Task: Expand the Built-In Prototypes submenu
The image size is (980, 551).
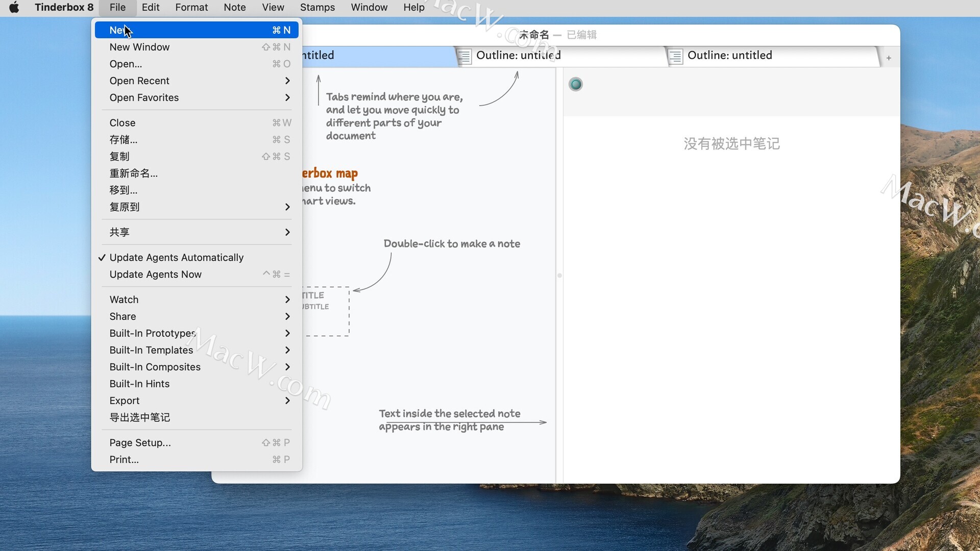Action: point(197,333)
